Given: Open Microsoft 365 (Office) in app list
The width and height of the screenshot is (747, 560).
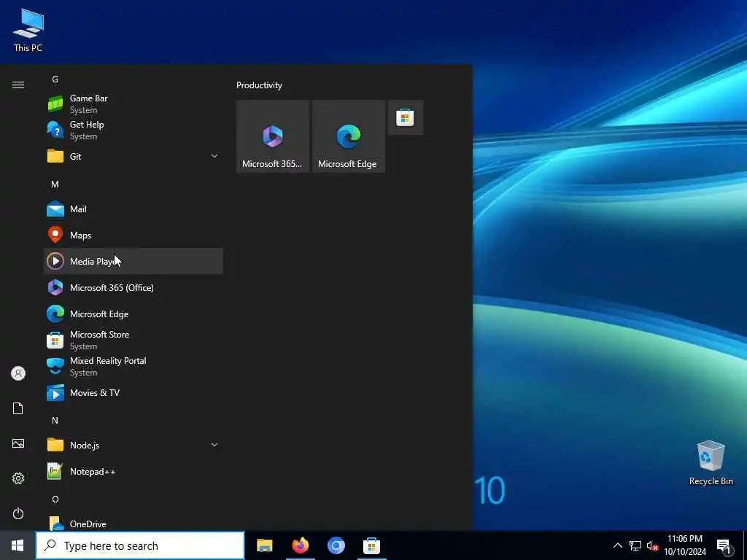Looking at the screenshot, I should point(133,287).
